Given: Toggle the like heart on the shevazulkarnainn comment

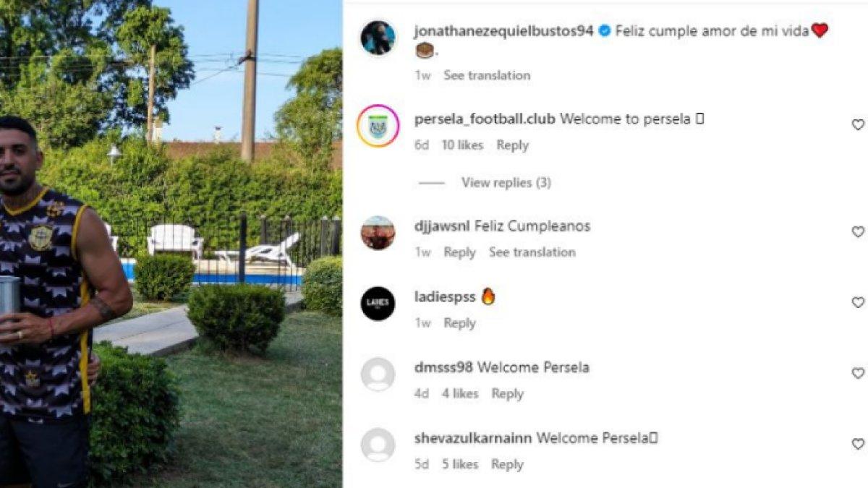Looking at the screenshot, I should [858, 444].
